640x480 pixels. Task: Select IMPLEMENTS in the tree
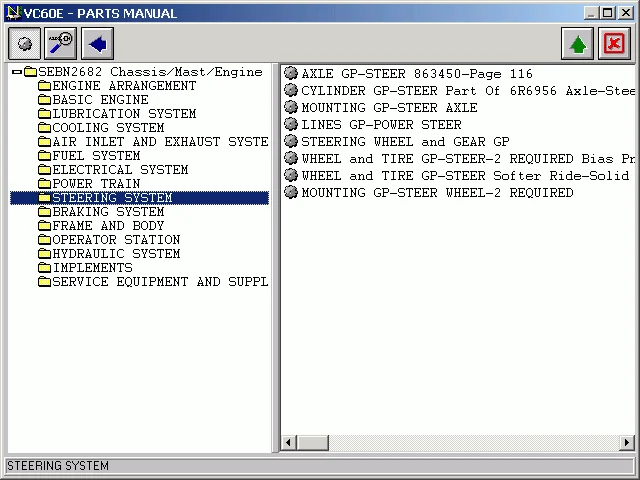click(x=93, y=267)
